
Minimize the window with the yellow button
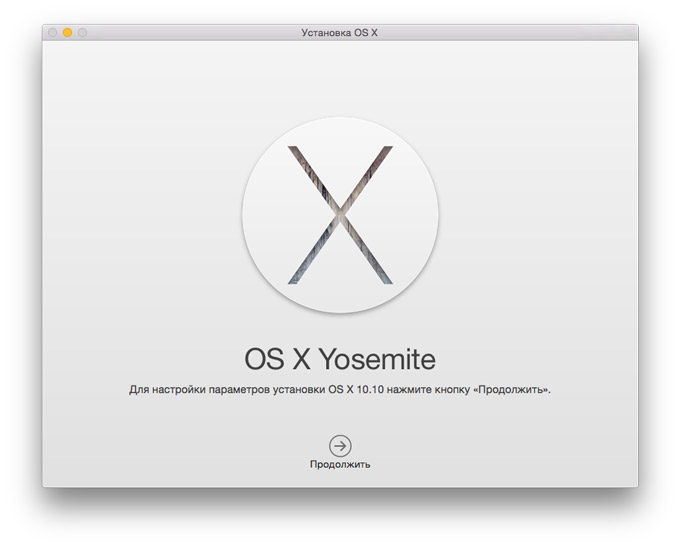pyautogui.click(x=67, y=33)
